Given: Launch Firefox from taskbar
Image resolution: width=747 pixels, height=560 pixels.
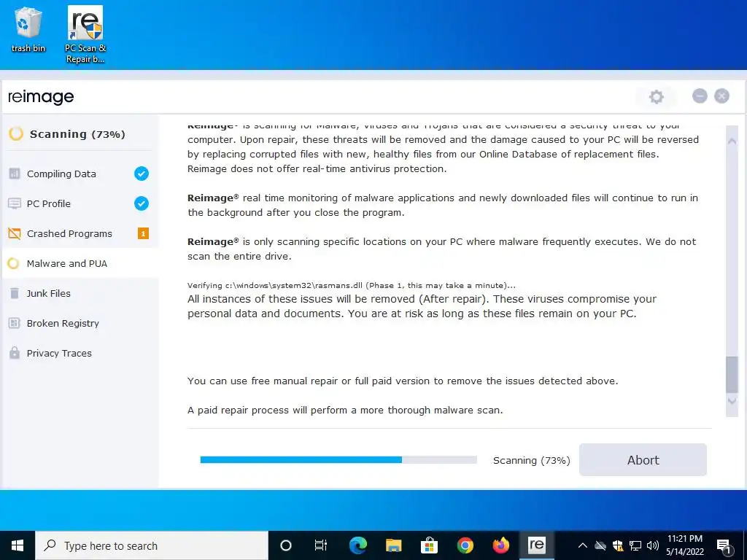Looking at the screenshot, I should click(500, 545).
